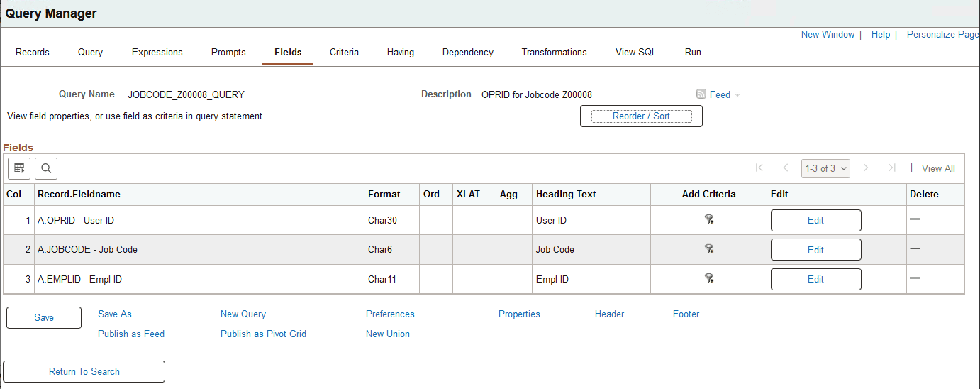Screen dimensions: 980x389
Task: Open the Expressions tab
Action: point(157,53)
